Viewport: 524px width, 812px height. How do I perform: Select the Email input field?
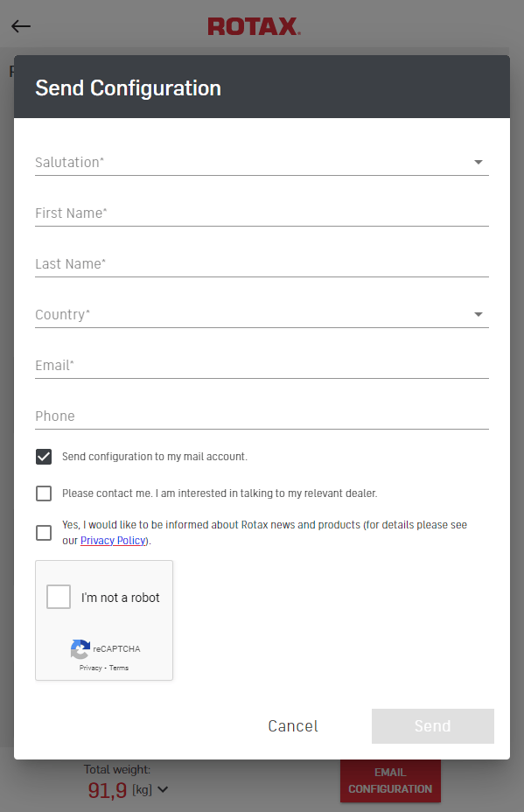pos(262,366)
